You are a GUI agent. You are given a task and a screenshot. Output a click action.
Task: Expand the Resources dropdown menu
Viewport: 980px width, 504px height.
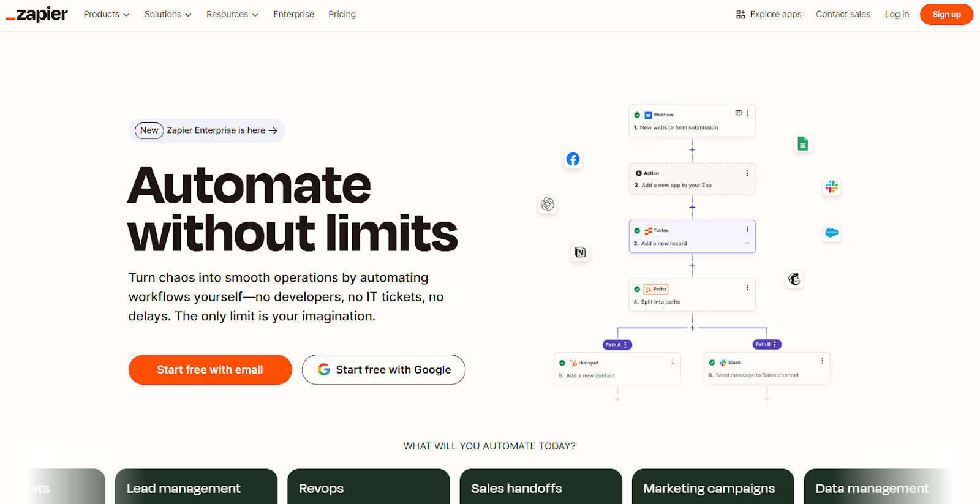click(232, 14)
